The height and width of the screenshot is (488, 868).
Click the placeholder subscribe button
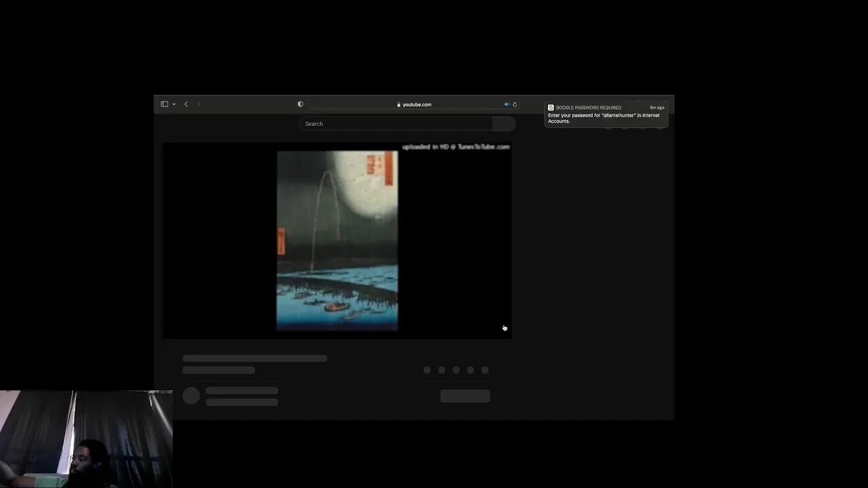465,396
